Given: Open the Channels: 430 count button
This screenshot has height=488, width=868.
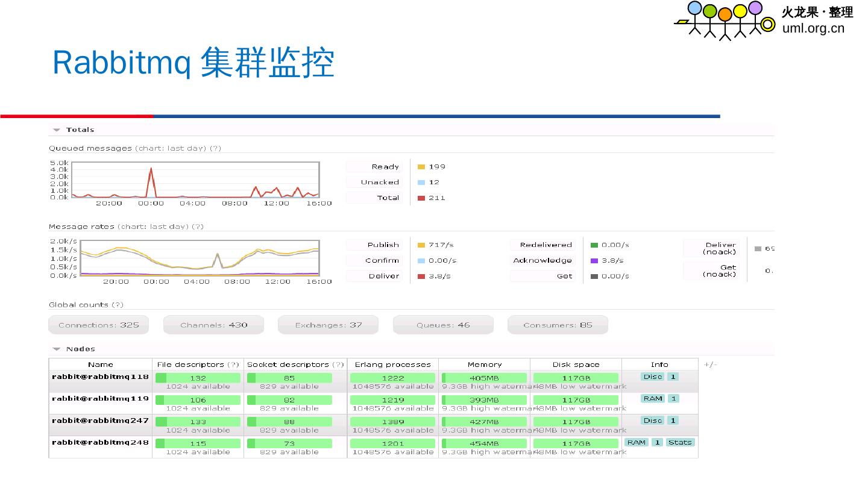Looking at the screenshot, I should 213,325.
